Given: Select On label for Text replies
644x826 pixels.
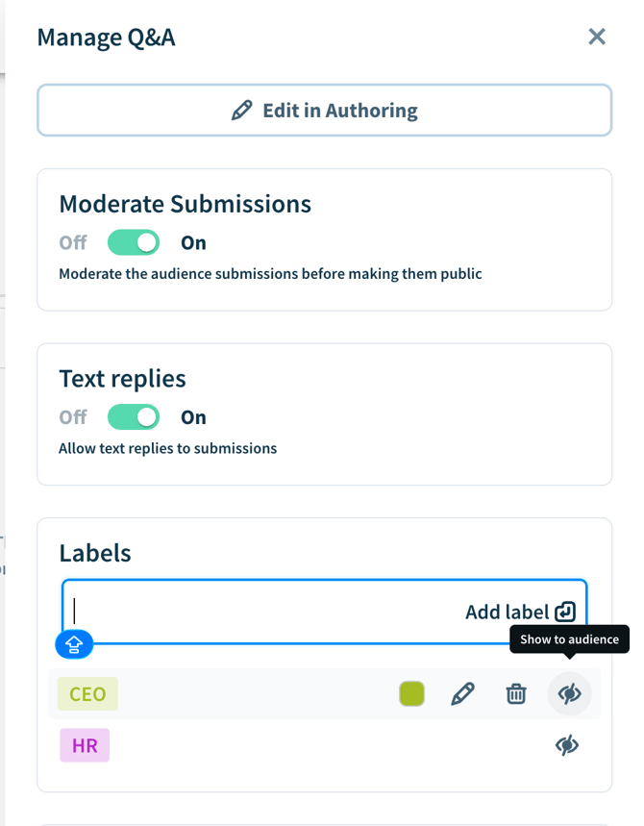Looking at the screenshot, I should pos(193,417).
